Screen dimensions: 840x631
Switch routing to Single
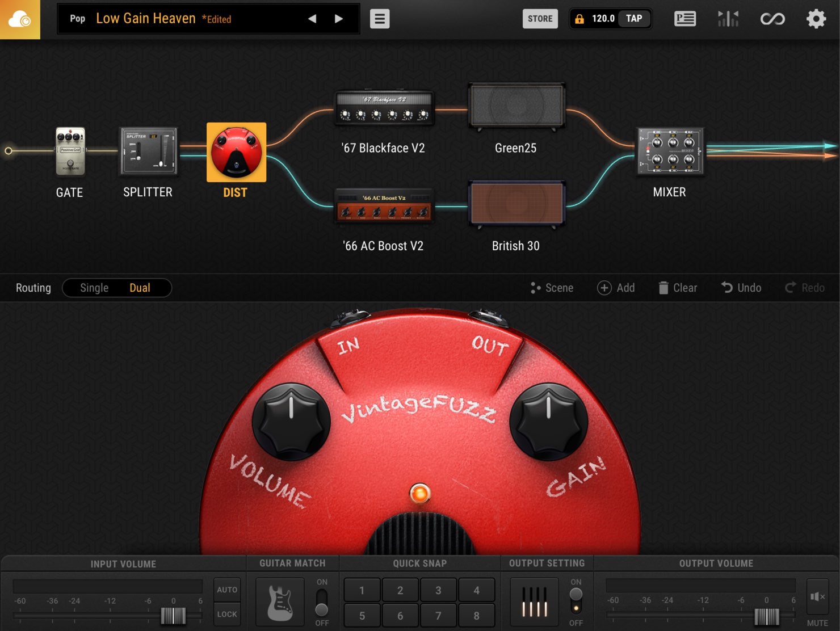[x=94, y=288]
